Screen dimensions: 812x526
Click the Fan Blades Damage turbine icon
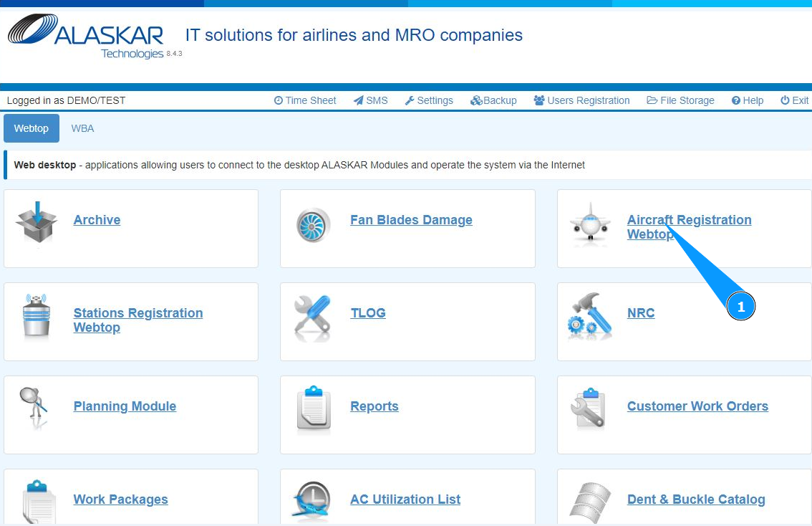tap(314, 225)
